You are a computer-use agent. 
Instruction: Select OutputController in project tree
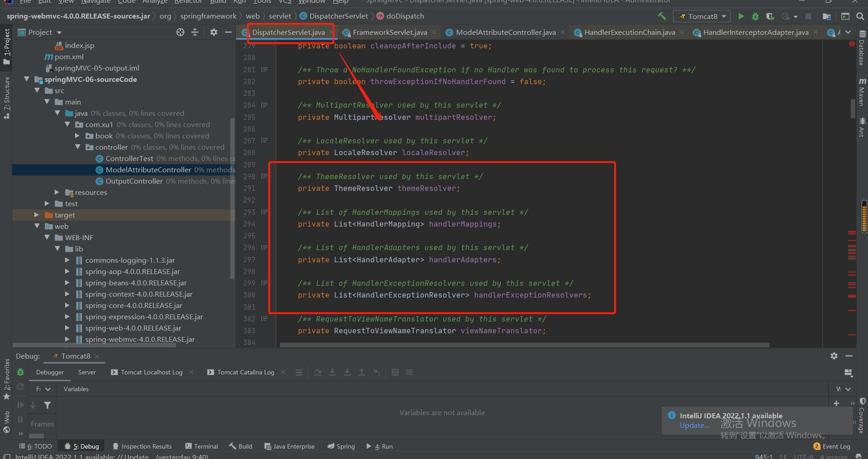134,181
